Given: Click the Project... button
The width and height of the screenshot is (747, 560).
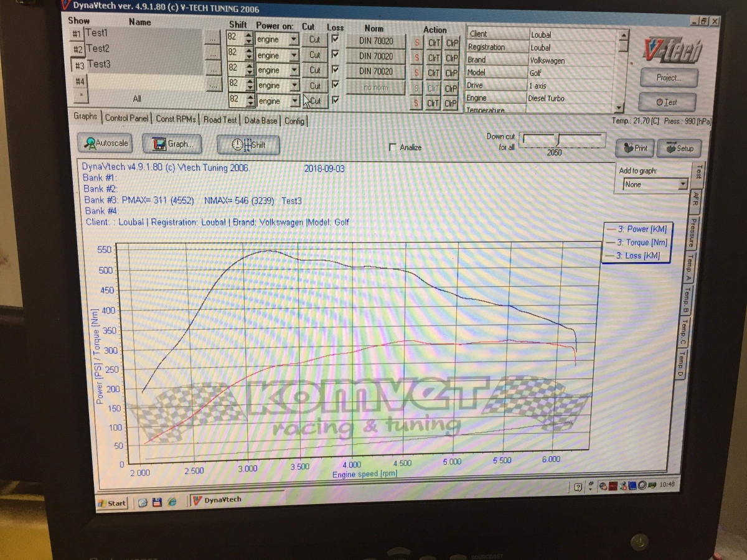Looking at the screenshot, I should click(x=669, y=78).
